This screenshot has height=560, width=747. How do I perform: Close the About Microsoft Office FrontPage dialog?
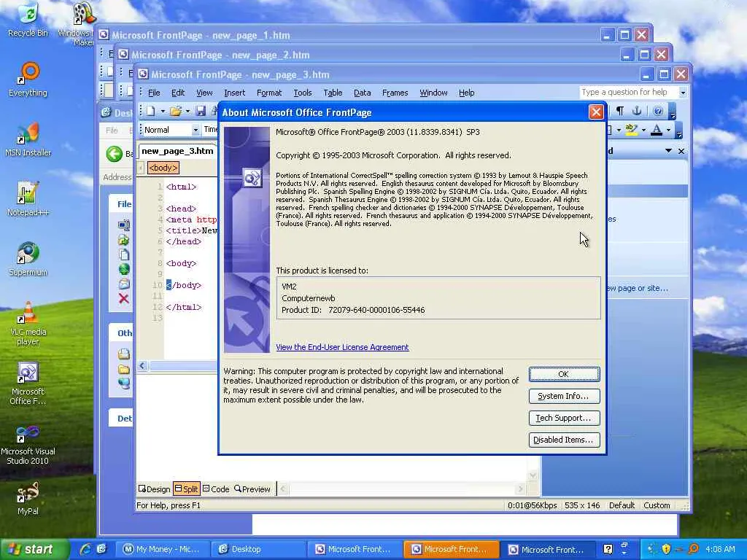pos(596,112)
